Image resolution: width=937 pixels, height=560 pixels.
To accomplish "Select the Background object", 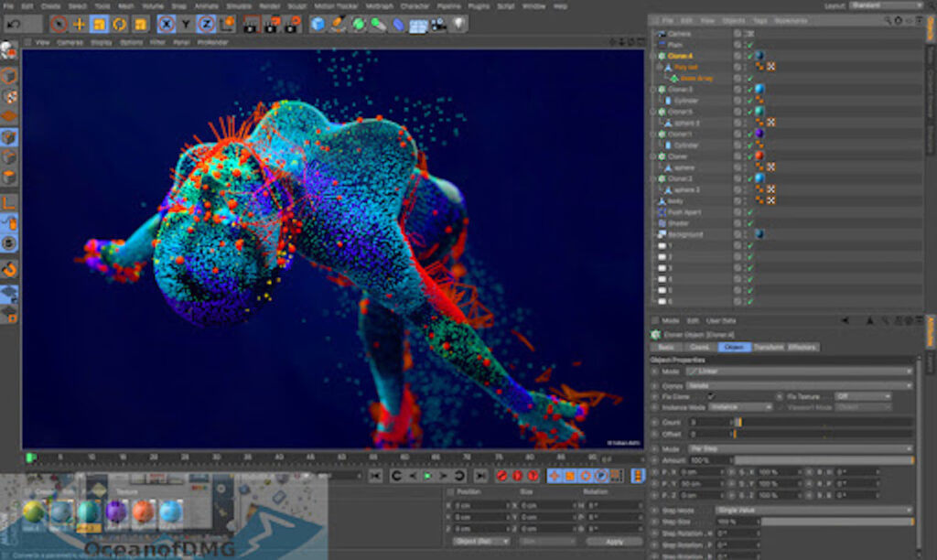I will coord(685,234).
